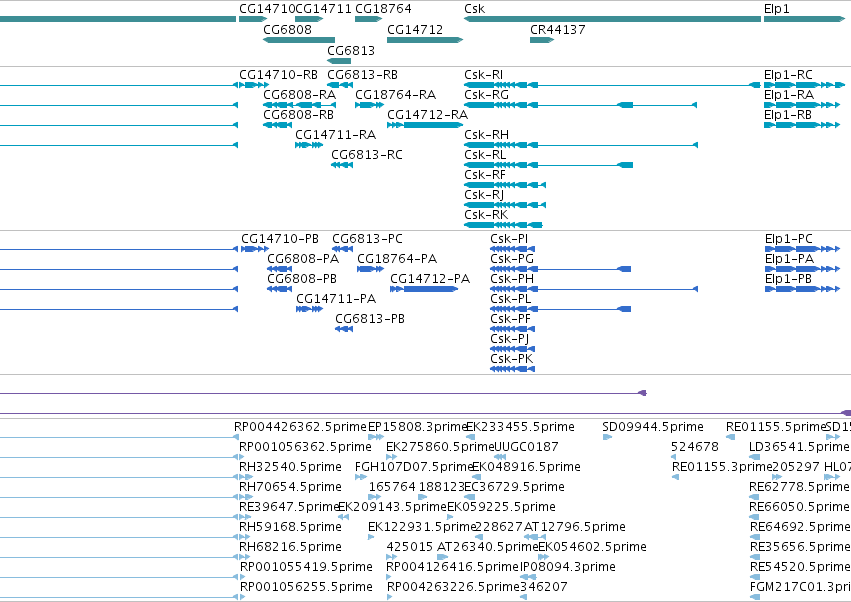Click protein Csk-PG
Image resolution: width=851 pixels, height=602 pixels.
point(560,269)
